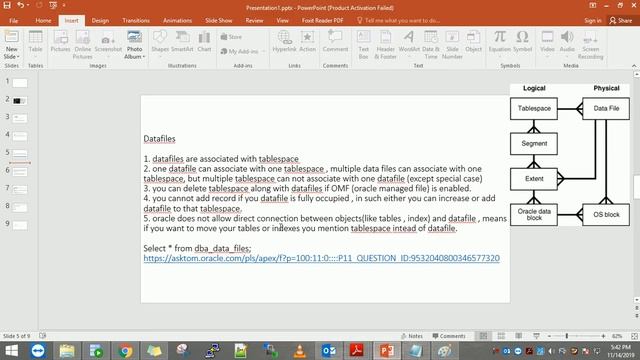640x360 pixels.
Task: Insert a Symbol
Action: click(x=522, y=42)
